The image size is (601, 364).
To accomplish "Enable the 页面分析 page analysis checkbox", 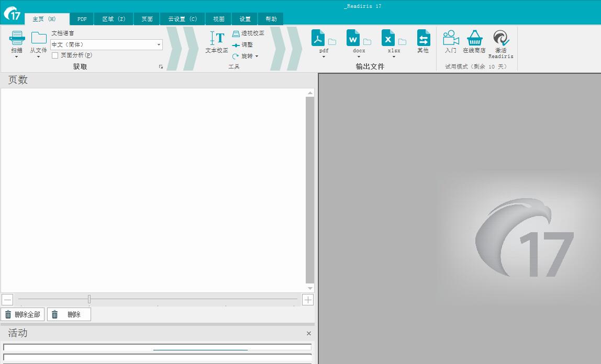I will (x=55, y=55).
